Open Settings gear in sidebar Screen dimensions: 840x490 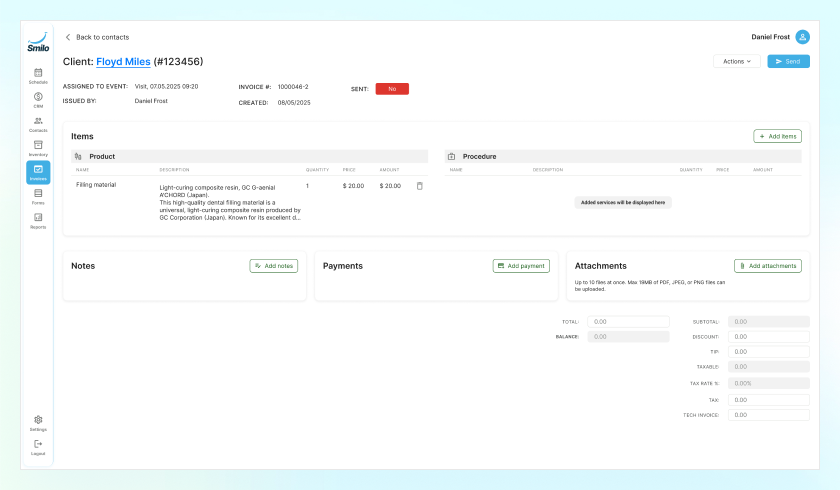pos(38,420)
